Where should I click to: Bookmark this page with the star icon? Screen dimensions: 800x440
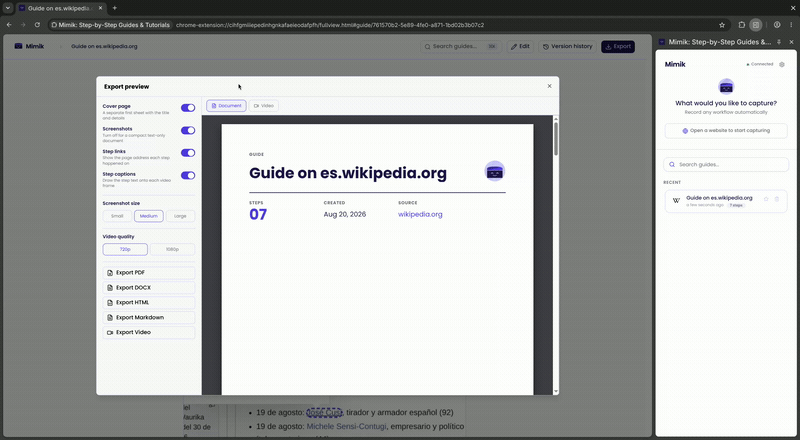[x=722, y=25]
